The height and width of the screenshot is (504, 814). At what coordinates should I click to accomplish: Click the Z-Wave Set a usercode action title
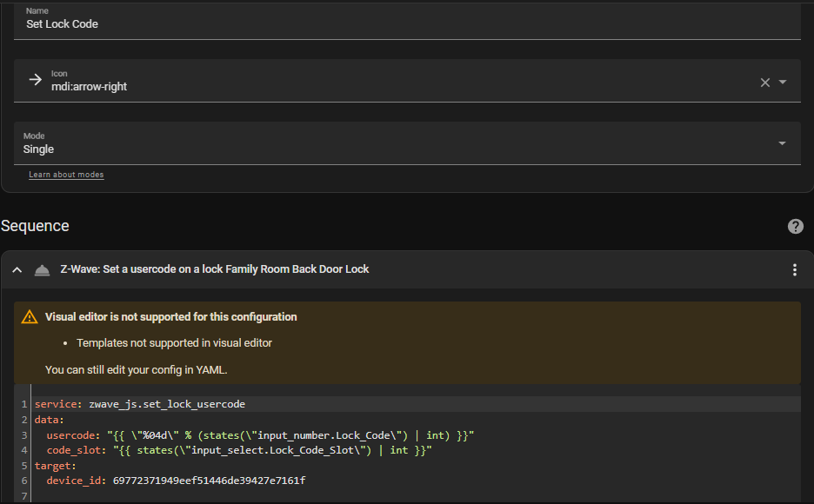(x=214, y=269)
